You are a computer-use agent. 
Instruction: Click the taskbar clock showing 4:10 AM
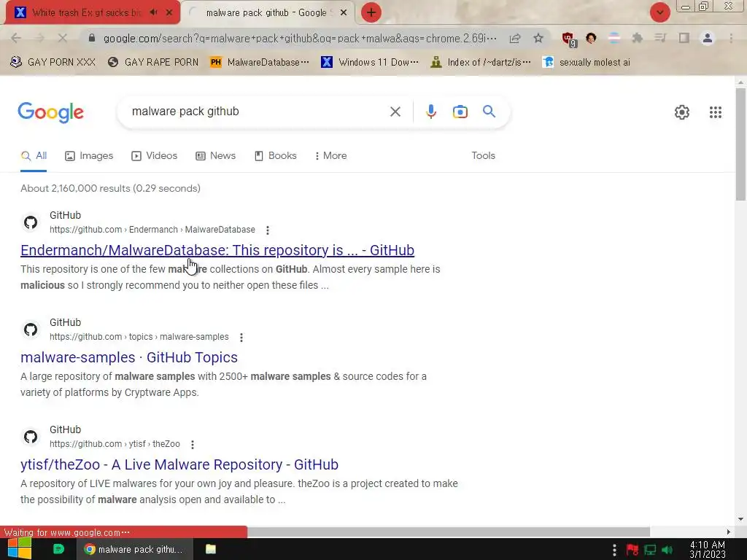pos(708,549)
